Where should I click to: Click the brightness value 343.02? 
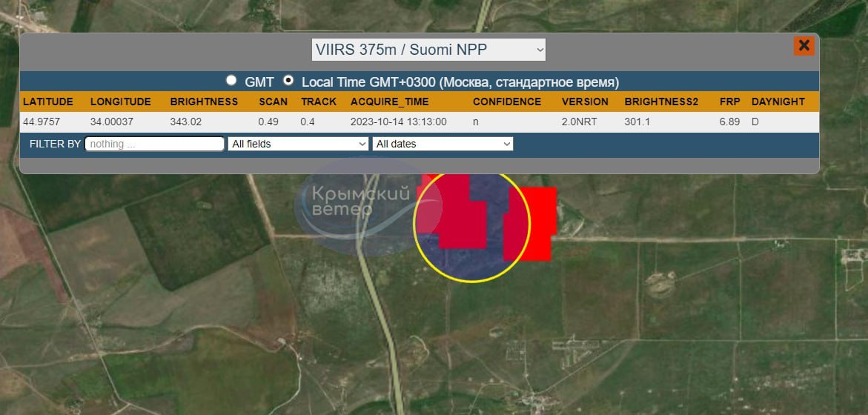tap(185, 122)
